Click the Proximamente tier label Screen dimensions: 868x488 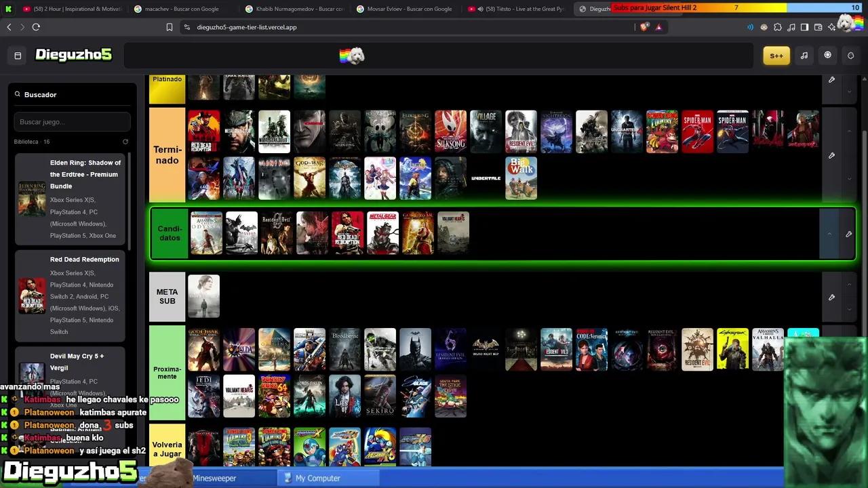click(167, 373)
